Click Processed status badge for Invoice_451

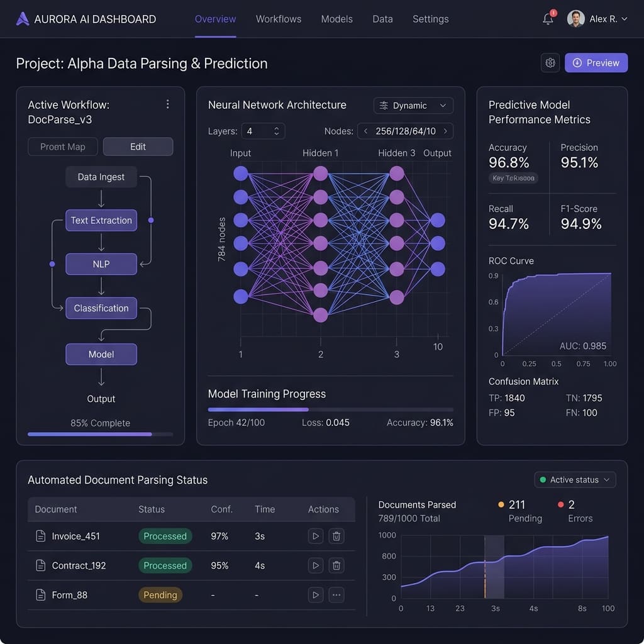(x=165, y=536)
